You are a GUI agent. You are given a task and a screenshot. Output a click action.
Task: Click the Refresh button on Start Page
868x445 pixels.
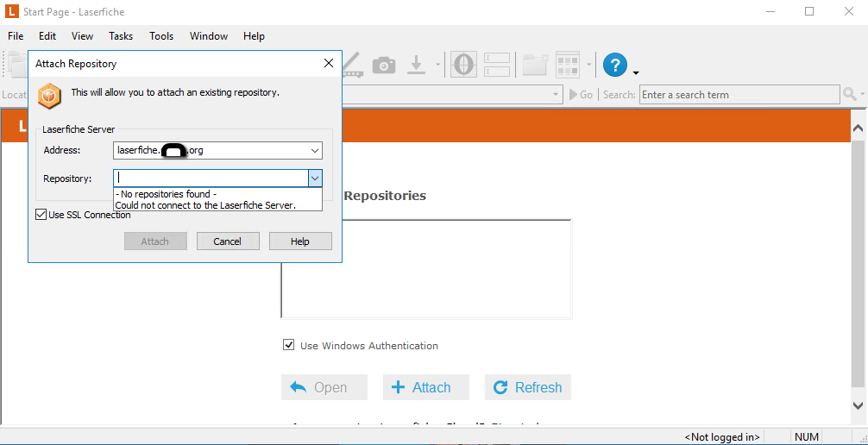(528, 387)
